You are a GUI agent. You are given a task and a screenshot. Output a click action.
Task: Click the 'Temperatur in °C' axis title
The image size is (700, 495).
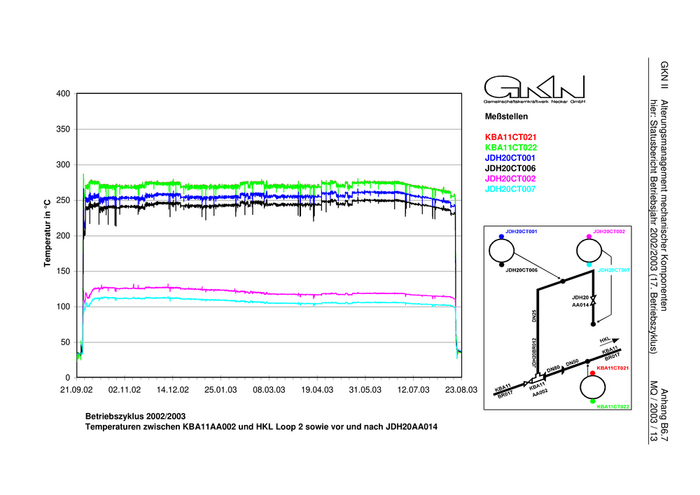(46, 235)
